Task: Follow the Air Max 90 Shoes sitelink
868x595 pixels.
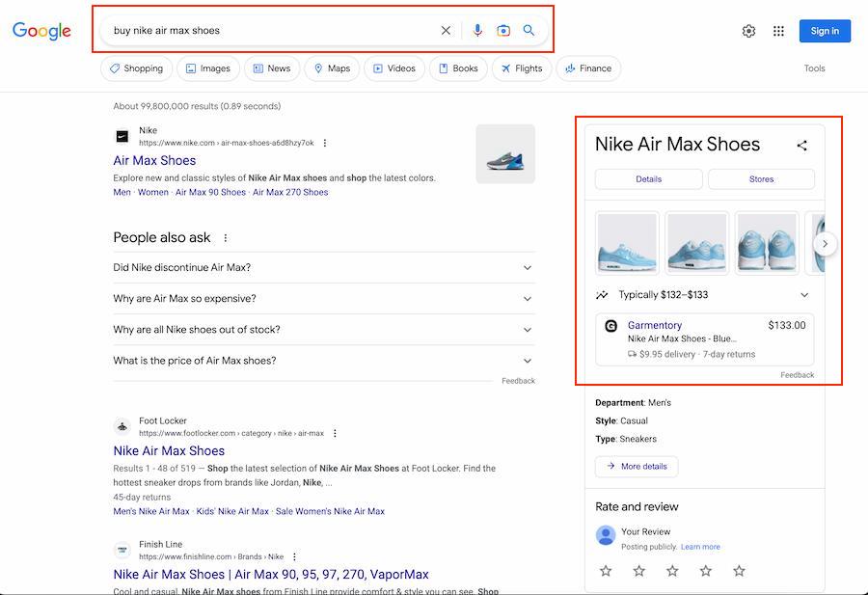Action: pyautogui.click(x=210, y=192)
